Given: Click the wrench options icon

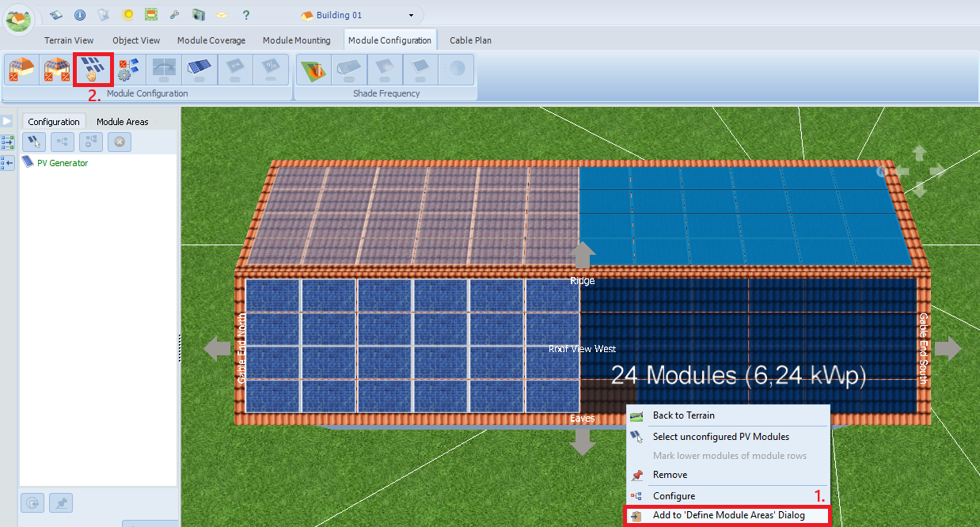Looking at the screenshot, I should pyautogui.click(x=175, y=15).
